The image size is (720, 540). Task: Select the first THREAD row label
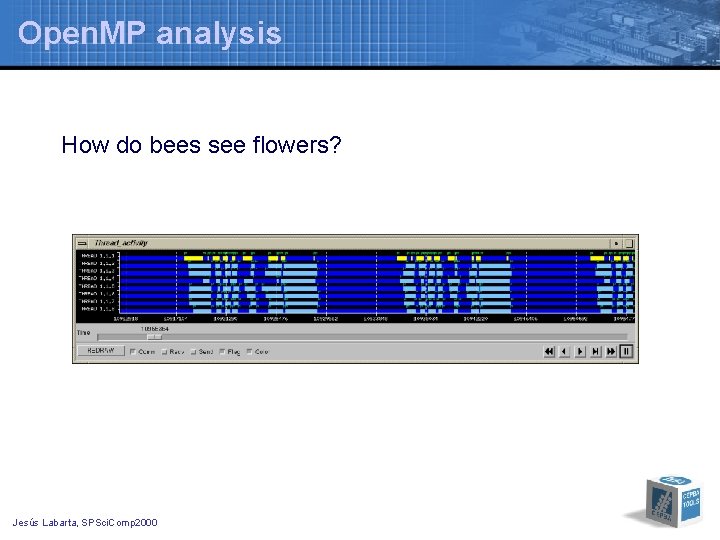coord(98,256)
